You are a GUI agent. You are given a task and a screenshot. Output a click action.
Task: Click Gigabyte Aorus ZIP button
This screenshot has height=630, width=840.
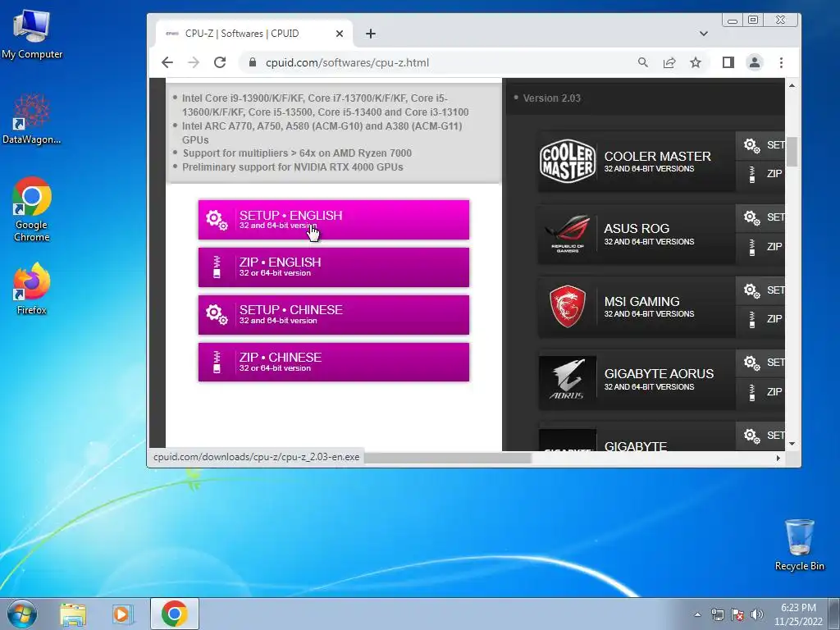[760, 392]
